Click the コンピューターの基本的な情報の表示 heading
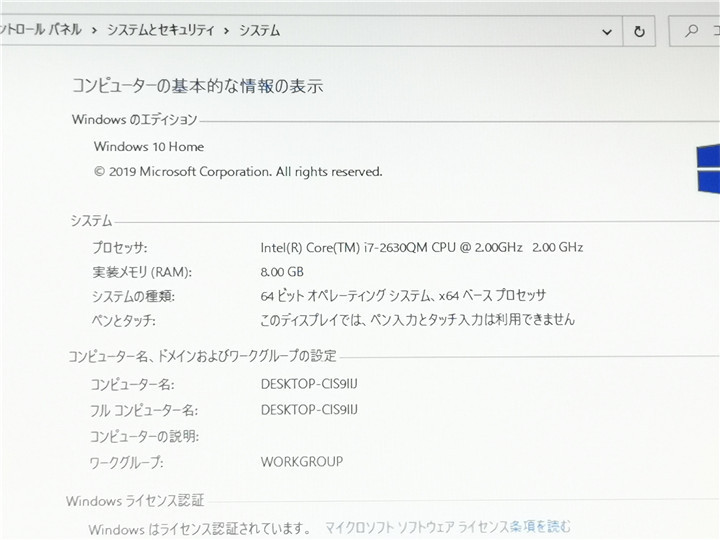The width and height of the screenshot is (720, 540). 198,86
